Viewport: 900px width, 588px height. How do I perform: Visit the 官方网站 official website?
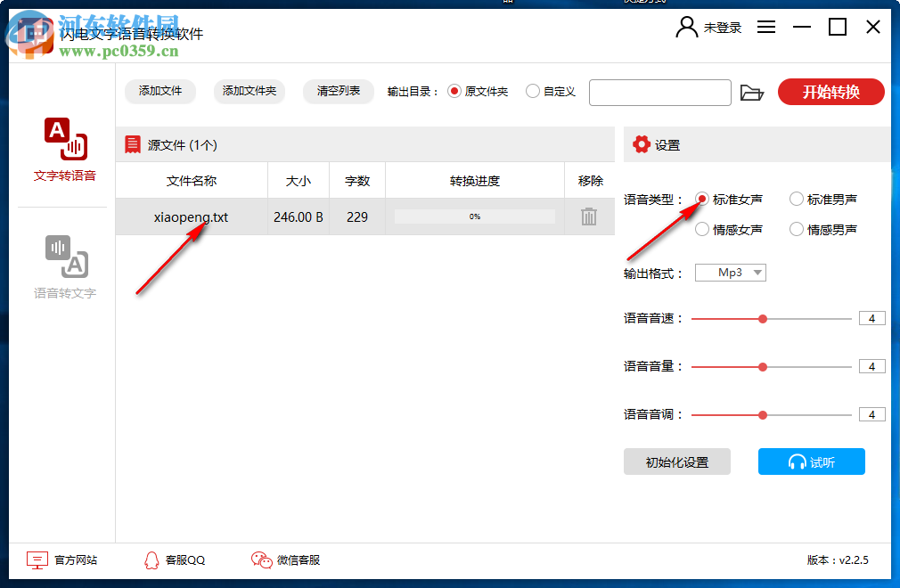coord(63,559)
